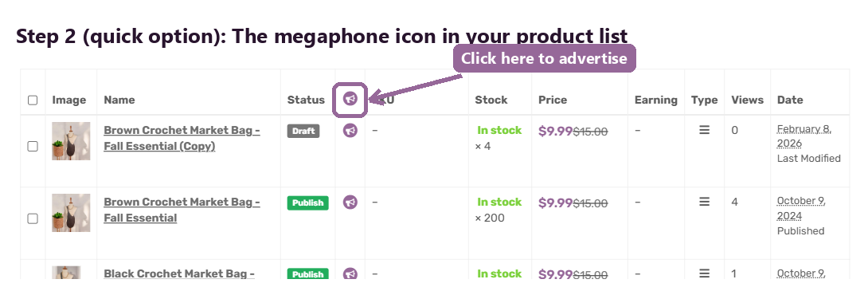Check the box for published Brown Crochet Market Bag
Image resolution: width=868 pixels, height=295 pixels.
tap(33, 218)
